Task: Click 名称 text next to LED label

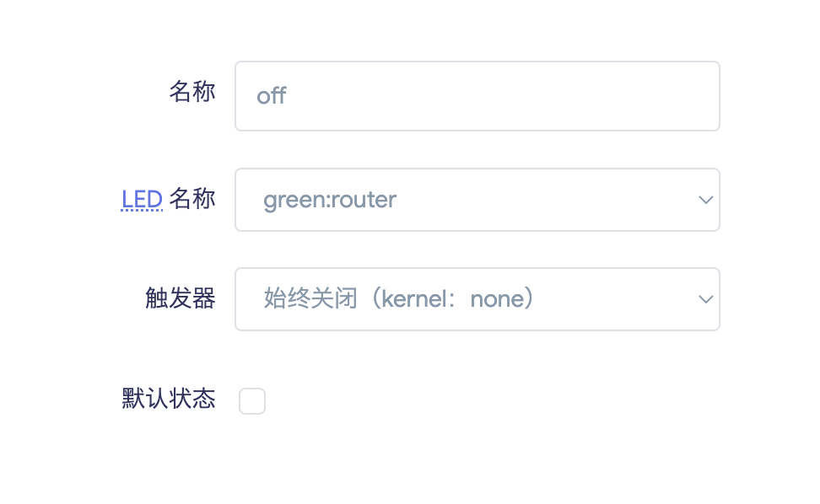Action: click(x=192, y=199)
